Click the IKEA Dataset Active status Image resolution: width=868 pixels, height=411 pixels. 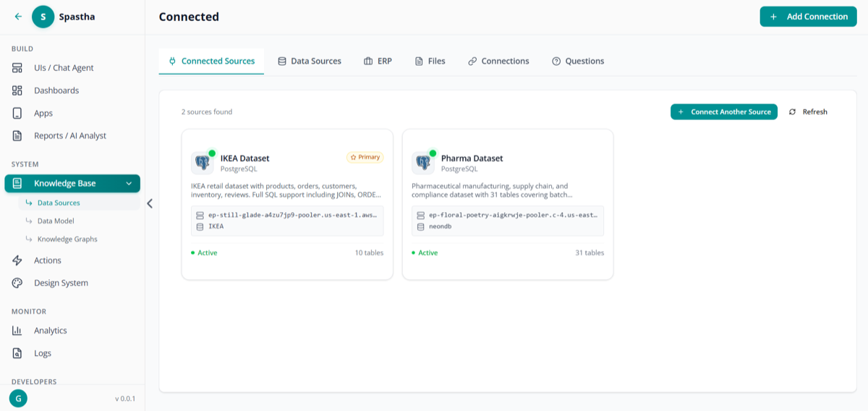point(204,253)
